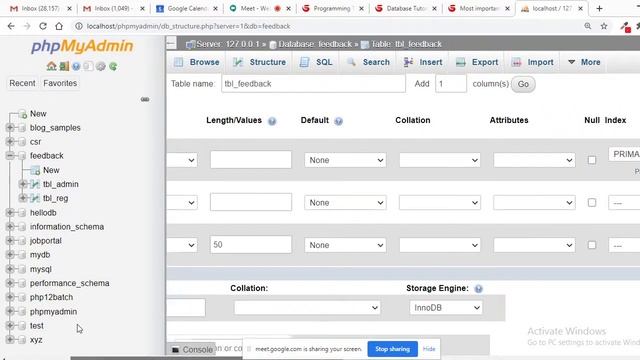Open the Insert tab

coord(423,62)
